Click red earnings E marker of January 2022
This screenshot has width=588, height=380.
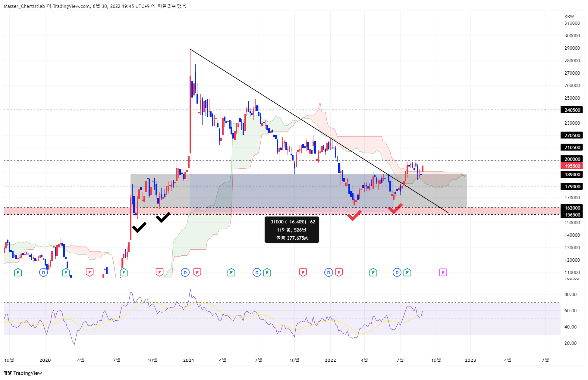tap(339, 273)
